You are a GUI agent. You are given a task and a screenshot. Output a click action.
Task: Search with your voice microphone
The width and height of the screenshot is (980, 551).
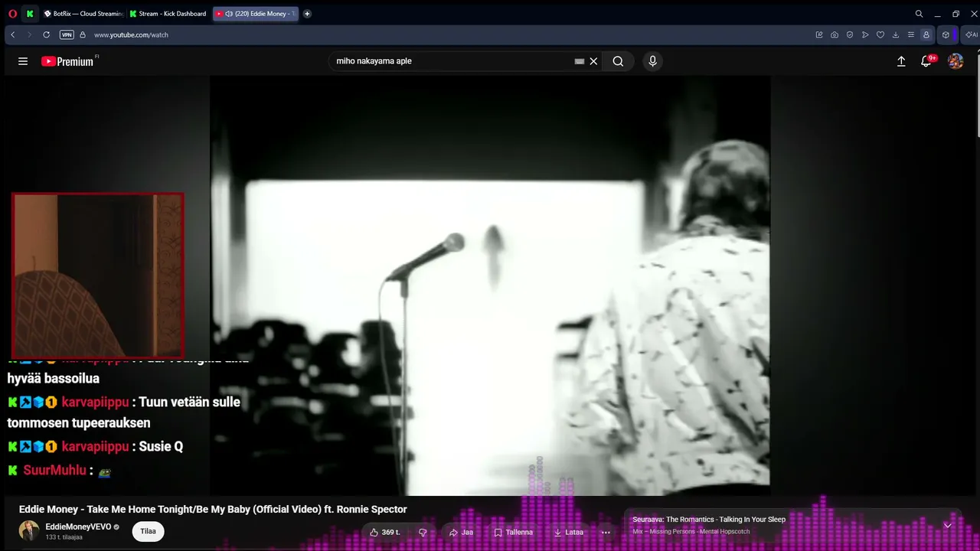[652, 61]
